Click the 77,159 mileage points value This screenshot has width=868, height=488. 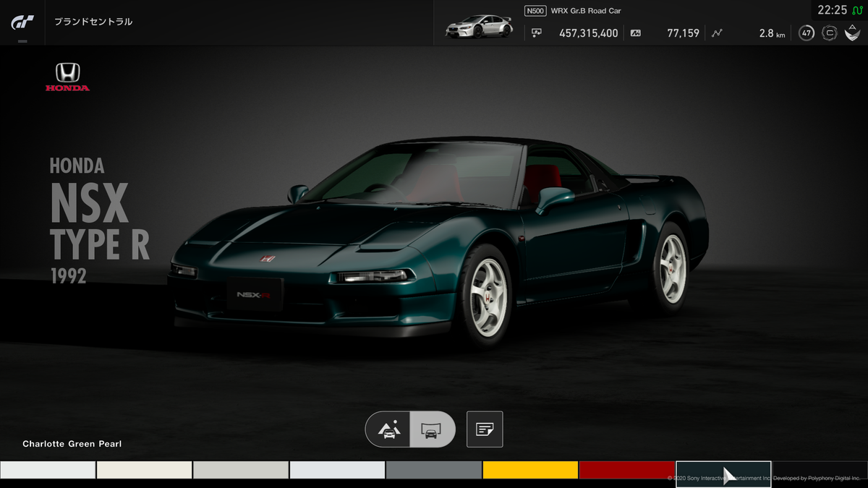pos(683,33)
